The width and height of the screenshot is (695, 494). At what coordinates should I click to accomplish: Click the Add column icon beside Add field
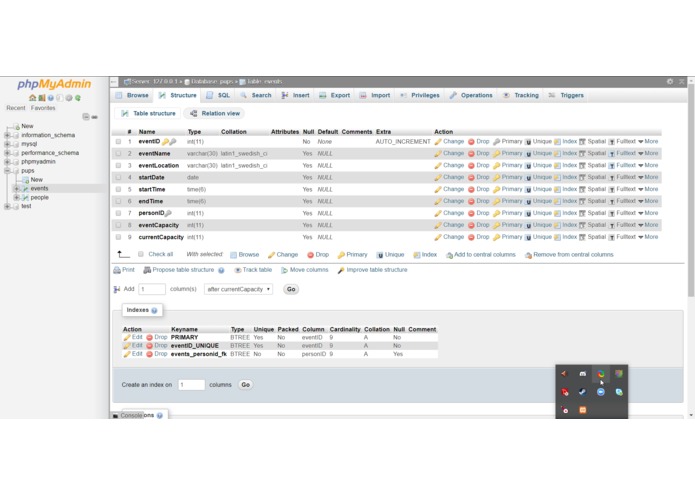point(117,289)
